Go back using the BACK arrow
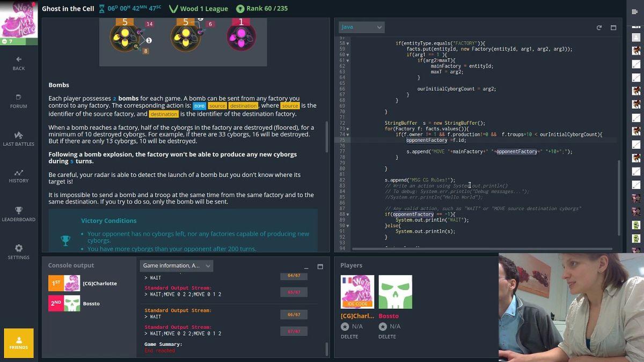Viewport: 644px width, 362px height. pyautogui.click(x=19, y=63)
